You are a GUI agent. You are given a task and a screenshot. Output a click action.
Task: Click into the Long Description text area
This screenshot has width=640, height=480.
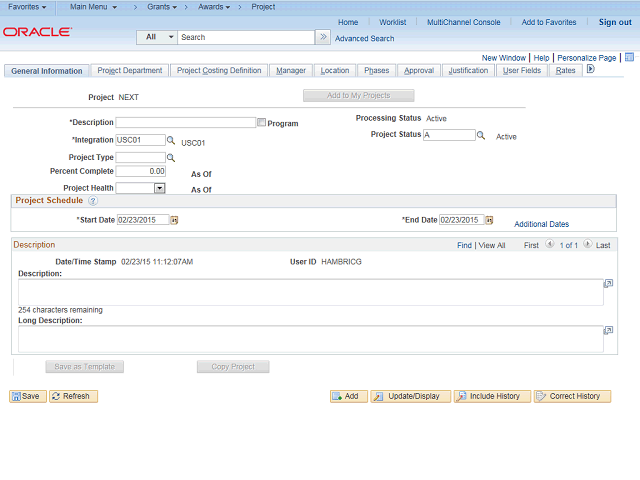click(311, 339)
